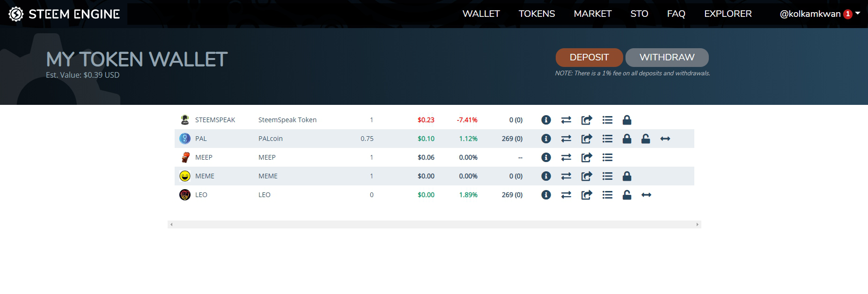Open the STO section
Image resolution: width=868 pixels, height=294 pixels.
640,14
